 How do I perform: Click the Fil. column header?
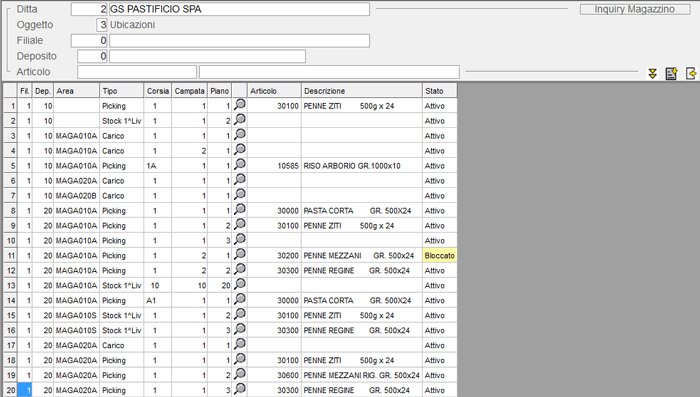[x=25, y=91]
